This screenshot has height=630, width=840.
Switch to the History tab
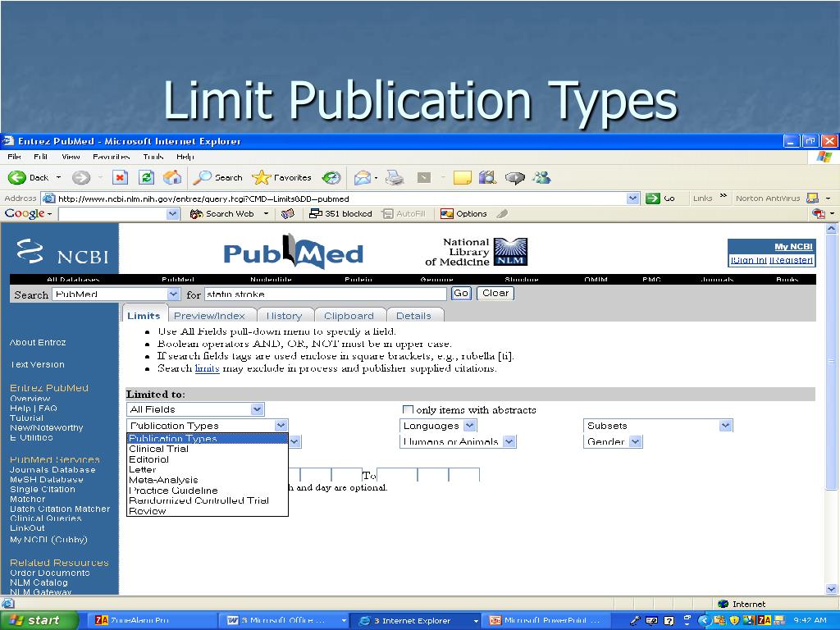point(285,316)
